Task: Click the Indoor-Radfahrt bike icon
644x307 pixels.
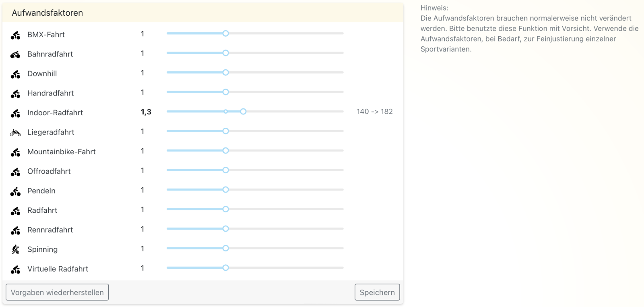Action: [x=15, y=114]
